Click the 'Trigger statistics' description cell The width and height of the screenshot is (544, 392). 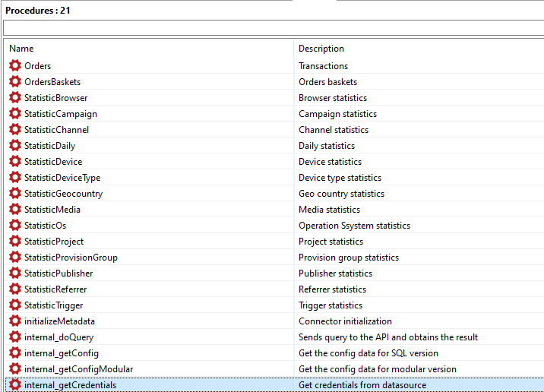coord(331,305)
